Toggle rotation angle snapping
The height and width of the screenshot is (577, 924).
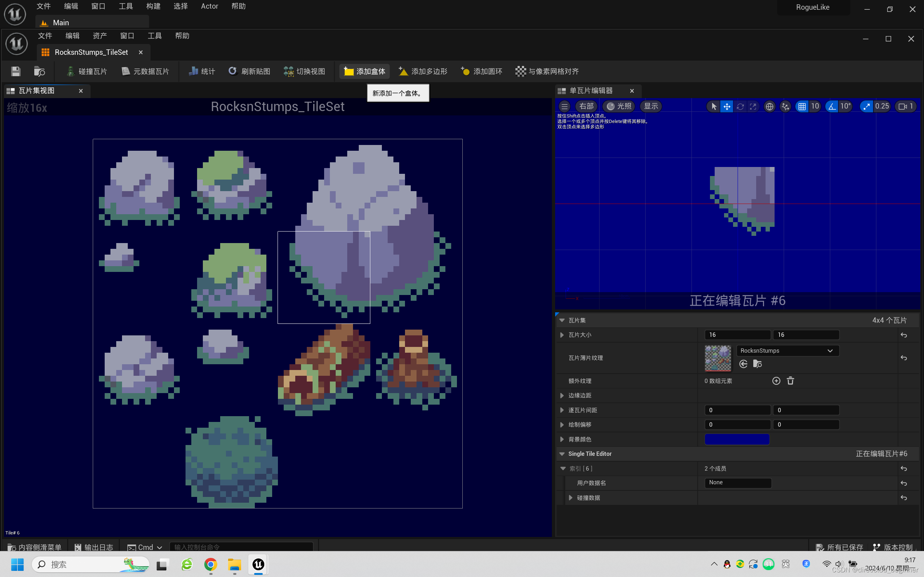832,106
